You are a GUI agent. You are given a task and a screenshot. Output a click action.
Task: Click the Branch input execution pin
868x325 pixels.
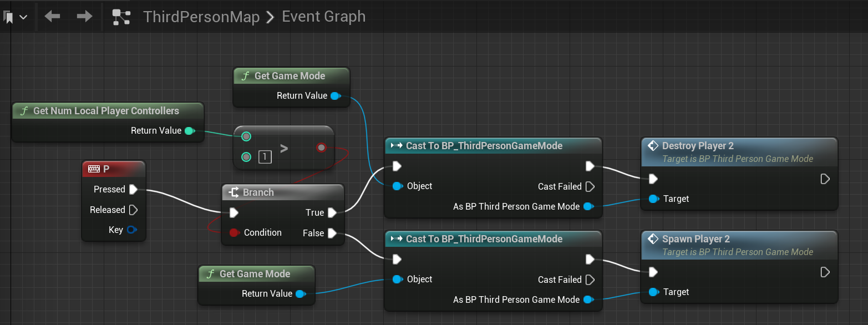(234, 213)
